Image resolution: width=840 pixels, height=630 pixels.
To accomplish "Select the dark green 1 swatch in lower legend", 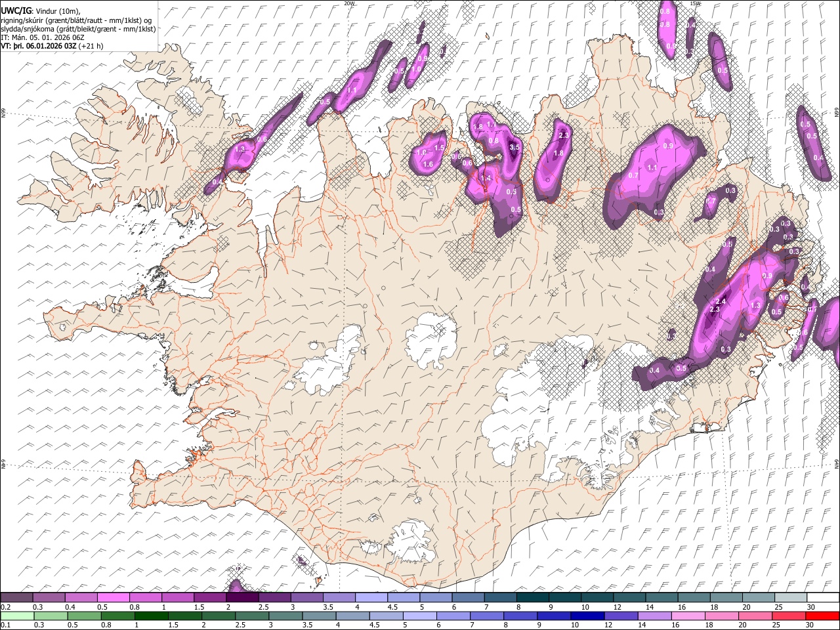I will [x=152, y=616].
